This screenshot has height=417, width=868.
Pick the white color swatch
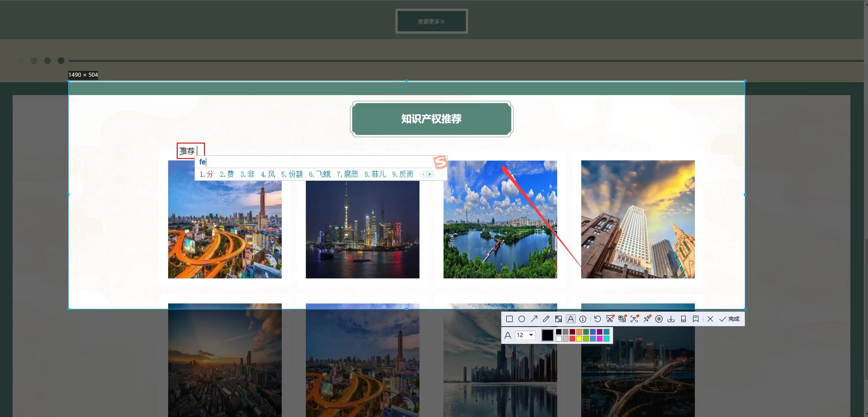pyautogui.click(x=559, y=338)
